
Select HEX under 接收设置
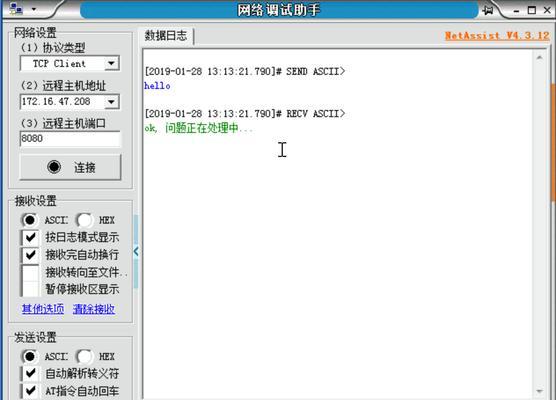[x=84, y=220]
